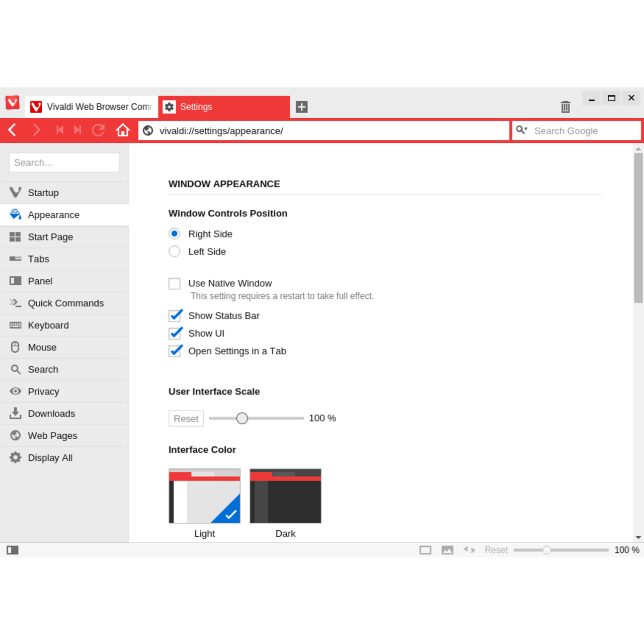This screenshot has height=644, width=644.
Task: Reload the current page
Action: coord(98,130)
